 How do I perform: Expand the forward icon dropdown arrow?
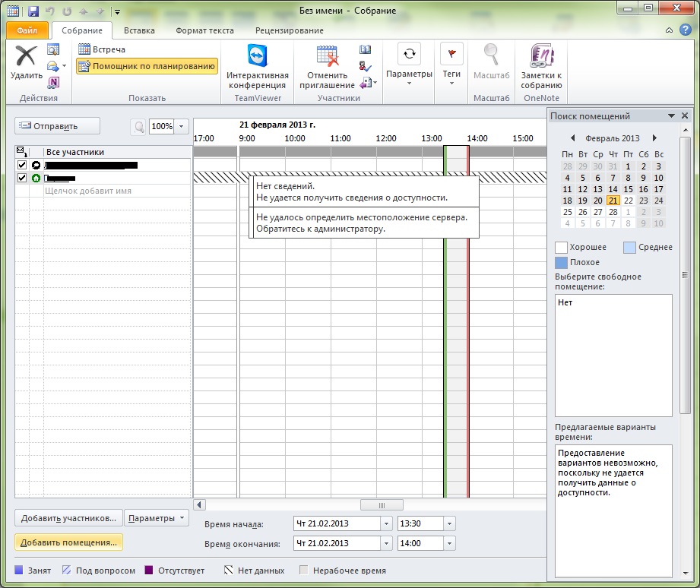tap(65, 66)
